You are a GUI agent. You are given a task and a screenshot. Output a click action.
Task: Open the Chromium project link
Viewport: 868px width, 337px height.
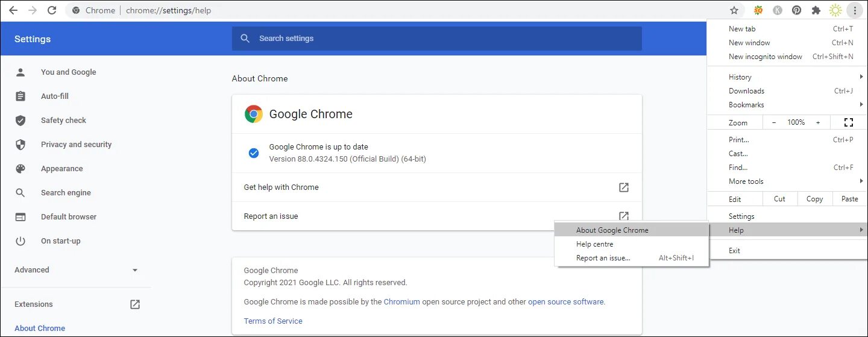(401, 302)
